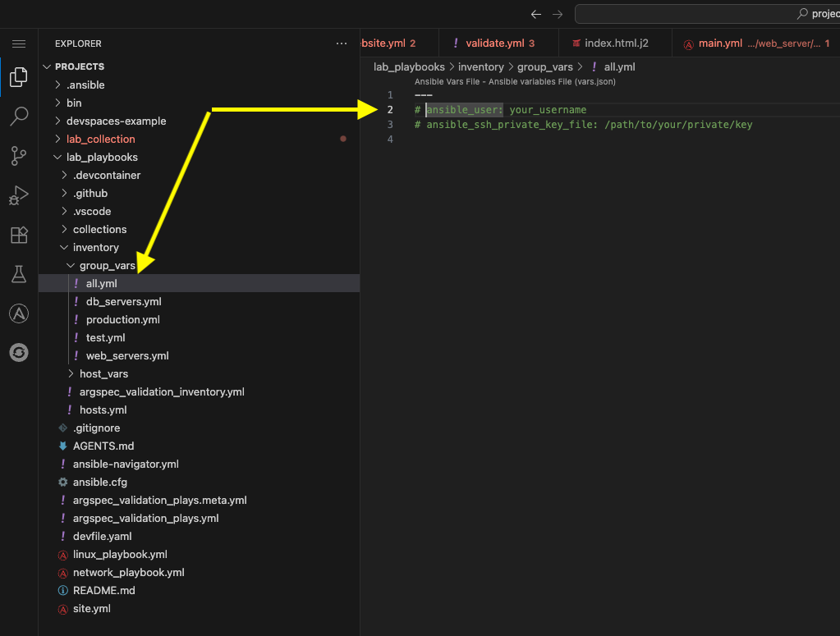Click inventory in the breadcrumb path
This screenshot has width=840, height=636.
pos(480,66)
